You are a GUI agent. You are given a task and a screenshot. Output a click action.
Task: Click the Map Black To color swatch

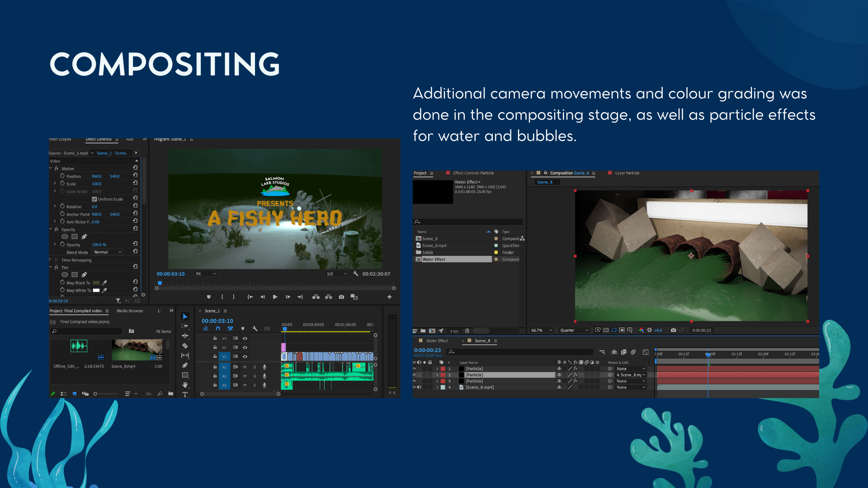[x=96, y=283]
